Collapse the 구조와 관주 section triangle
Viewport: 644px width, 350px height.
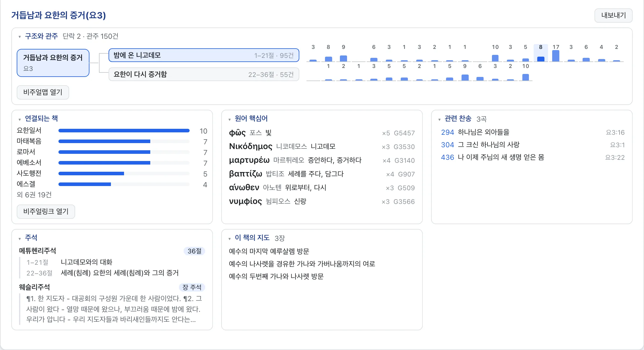pyautogui.click(x=20, y=37)
